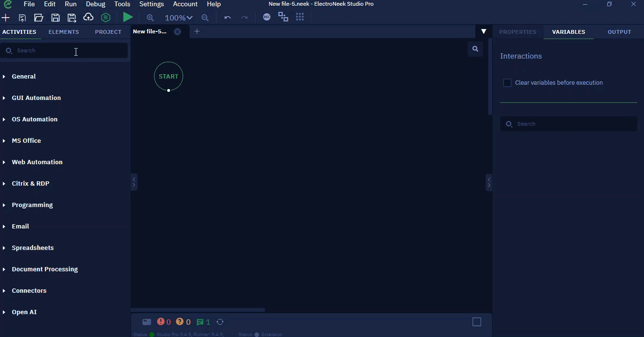This screenshot has width=644, height=337.
Task: Open the Account menu
Action: point(185,4)
